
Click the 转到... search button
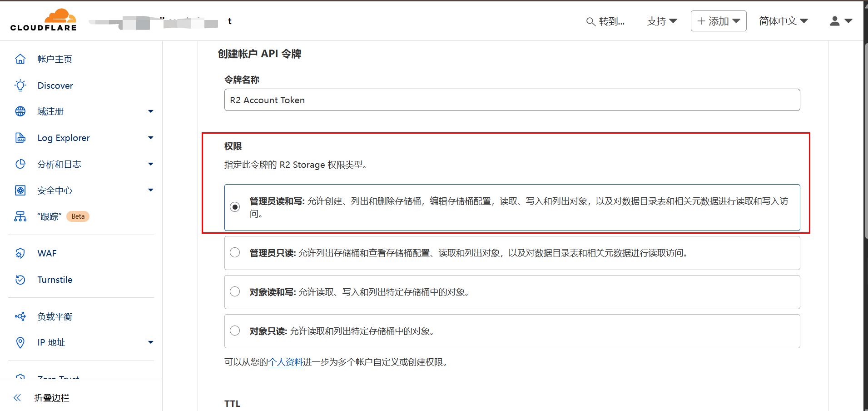pyautogui.click(x=605, y=21)
